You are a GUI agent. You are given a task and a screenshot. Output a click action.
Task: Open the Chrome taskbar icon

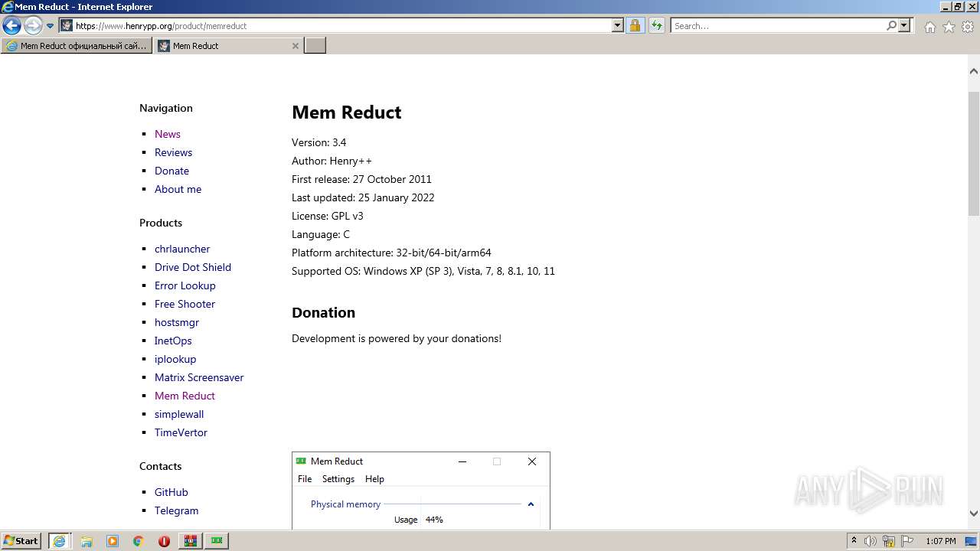(139, 541)
